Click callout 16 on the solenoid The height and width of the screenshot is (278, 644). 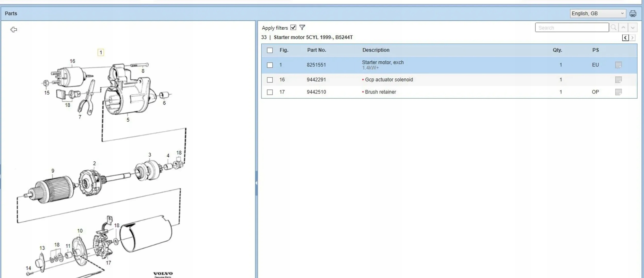72,61
